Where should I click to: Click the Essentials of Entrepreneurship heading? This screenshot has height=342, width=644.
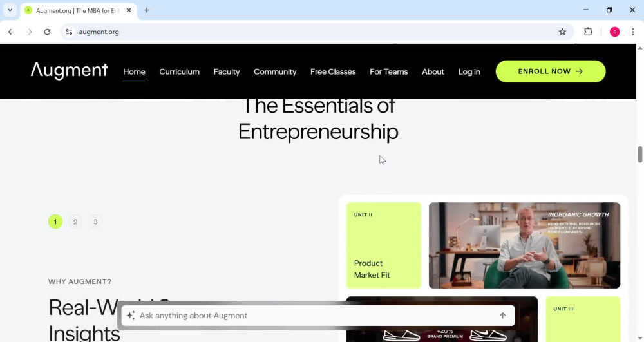pyautogui.click(x=318, y=119)
